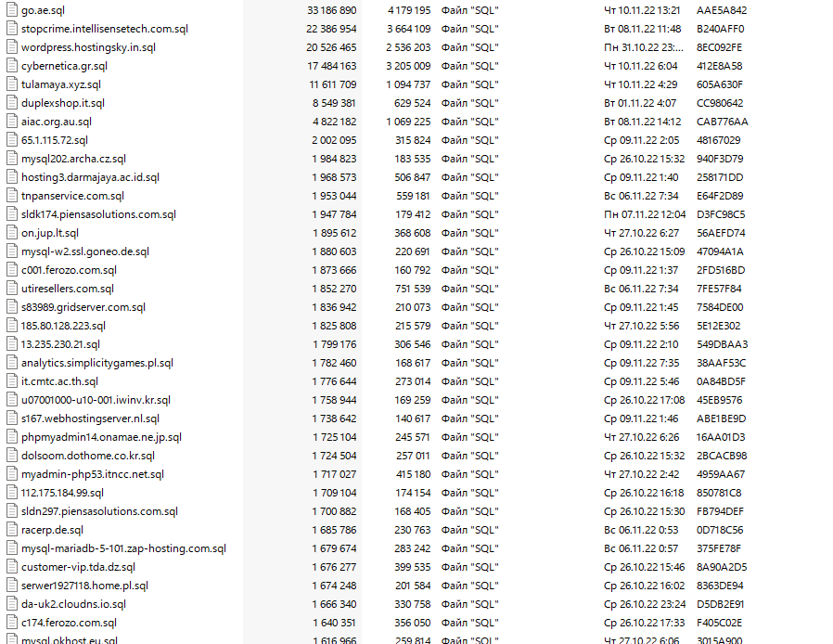The height and width of the screenshot is (644, 833).
Task: Click the checksum AAE5A842
Action: click(722, 10)
